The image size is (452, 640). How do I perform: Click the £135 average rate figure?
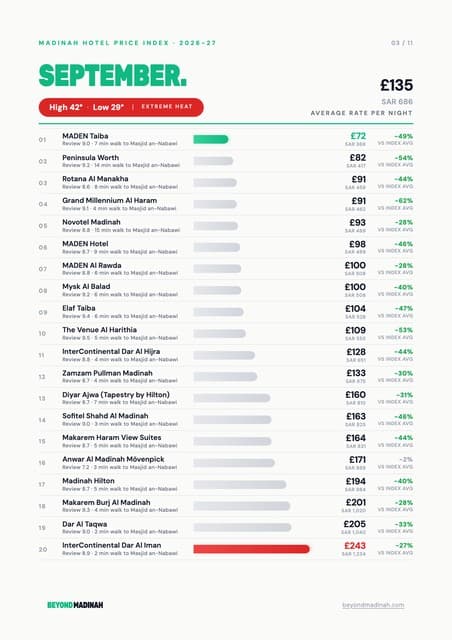tap(396, 85)
